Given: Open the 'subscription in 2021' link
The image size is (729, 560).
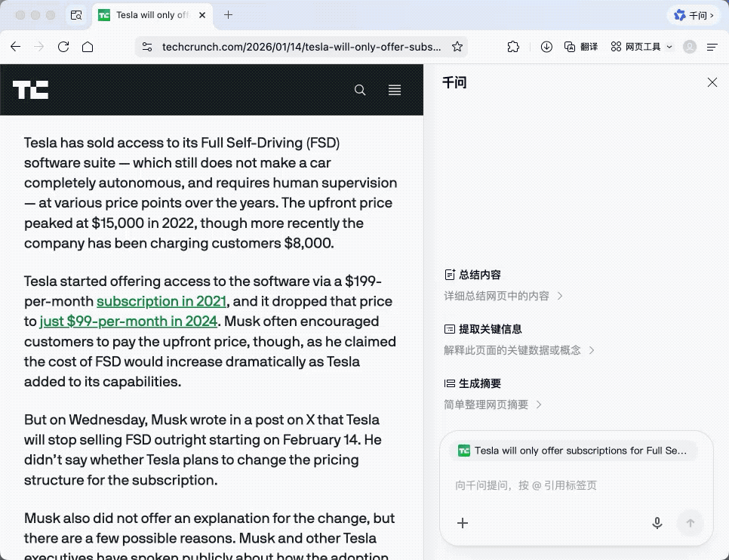Looking at the screenshot, I should click(161, 301).
